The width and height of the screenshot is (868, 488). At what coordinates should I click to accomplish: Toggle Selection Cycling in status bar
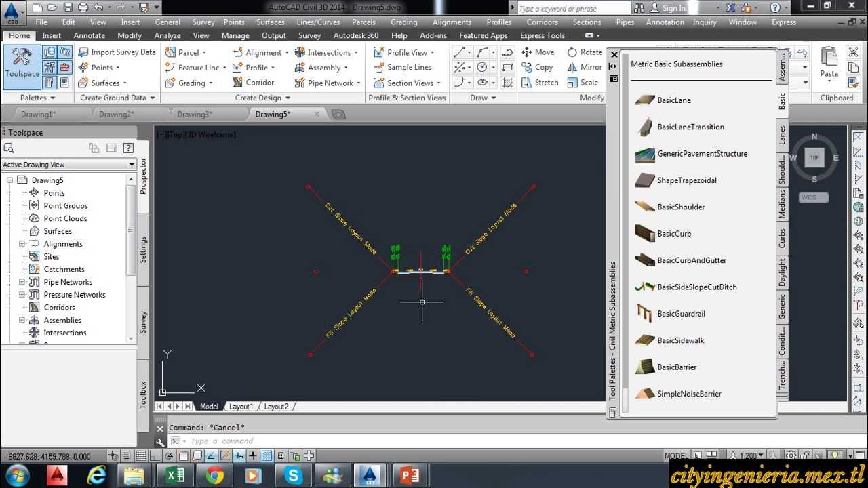[x=294, y=456]
